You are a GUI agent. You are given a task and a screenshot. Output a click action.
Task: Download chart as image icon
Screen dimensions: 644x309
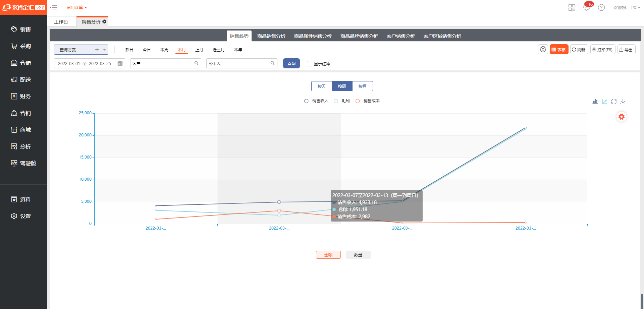click(623, 102)
